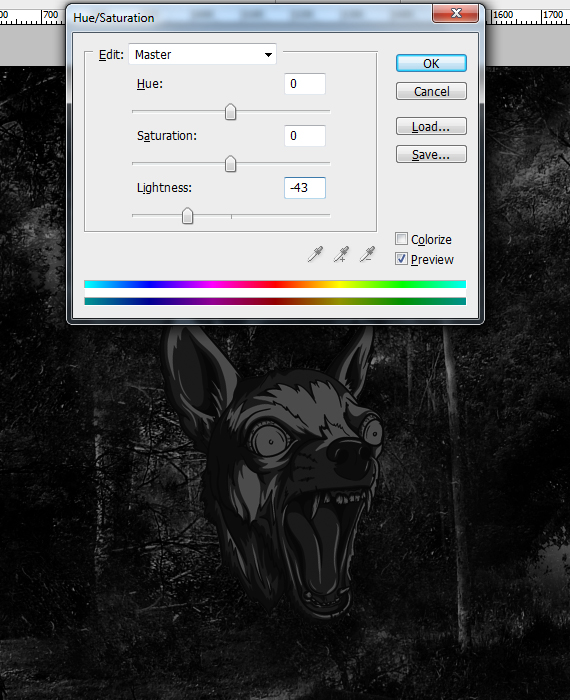
Task: Select the subtract-from-sample eyedropper
Action: pyautogui.click(x=367, y=254)
